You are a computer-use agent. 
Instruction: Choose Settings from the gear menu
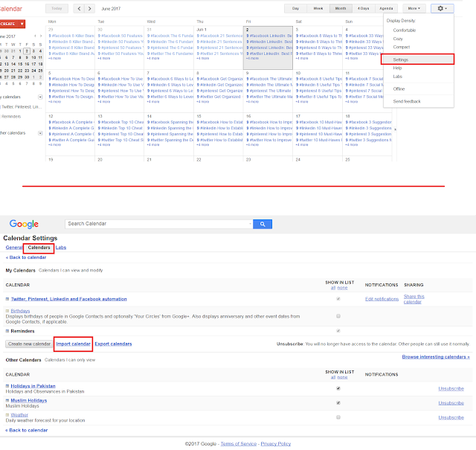(x=418, y=60)
